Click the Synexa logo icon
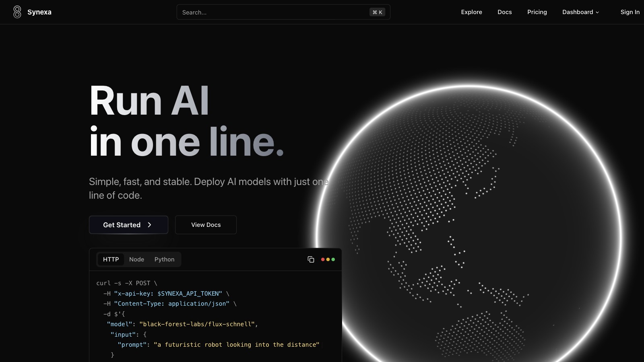 [x=17, y=12]
